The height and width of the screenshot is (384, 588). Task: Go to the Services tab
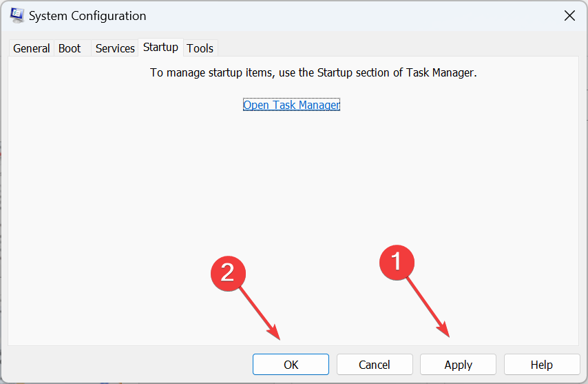(115, 48)
